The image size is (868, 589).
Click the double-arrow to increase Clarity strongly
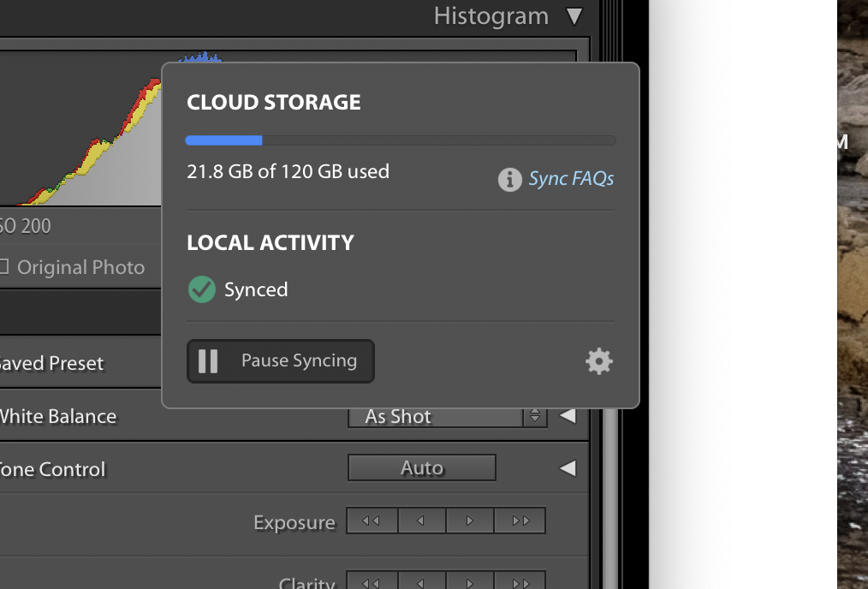click(x=520, y=580)
